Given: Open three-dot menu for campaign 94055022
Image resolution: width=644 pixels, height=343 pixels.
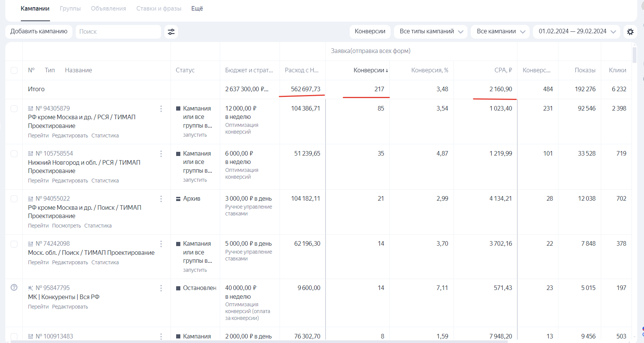Looking at the screenshot, I should [161, 199].
